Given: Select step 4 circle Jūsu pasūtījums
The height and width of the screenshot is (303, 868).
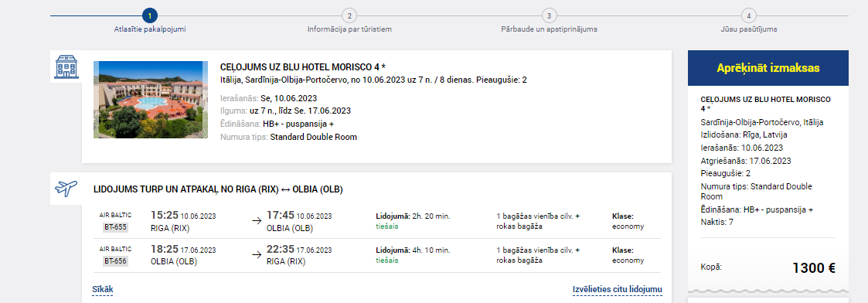Looking at the screenshot, I should click(748, 15).
